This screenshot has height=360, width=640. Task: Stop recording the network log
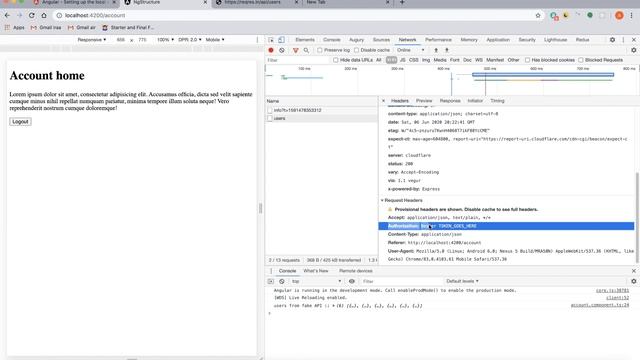(x=271, y=50)
